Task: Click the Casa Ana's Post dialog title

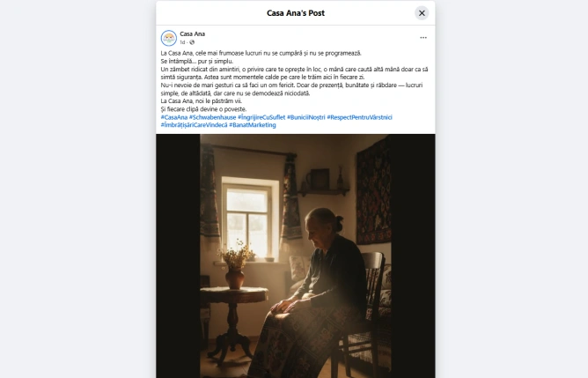Action: coord(296,13)
